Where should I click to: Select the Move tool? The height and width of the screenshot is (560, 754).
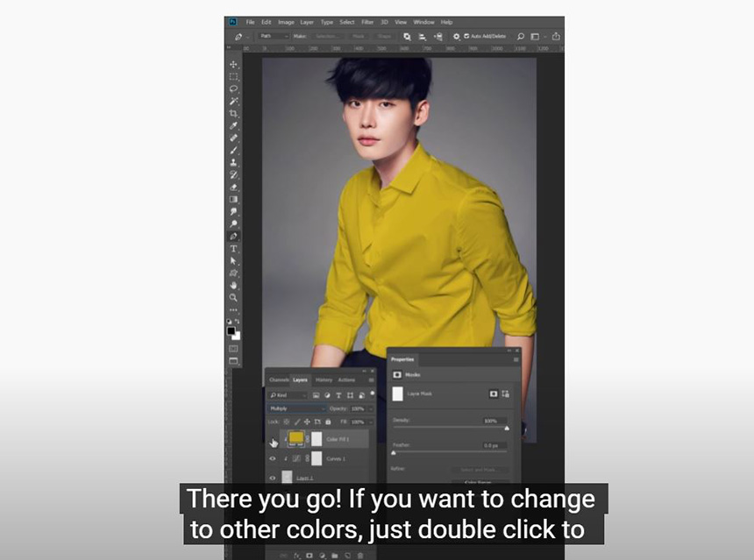[x=234, y=64]
